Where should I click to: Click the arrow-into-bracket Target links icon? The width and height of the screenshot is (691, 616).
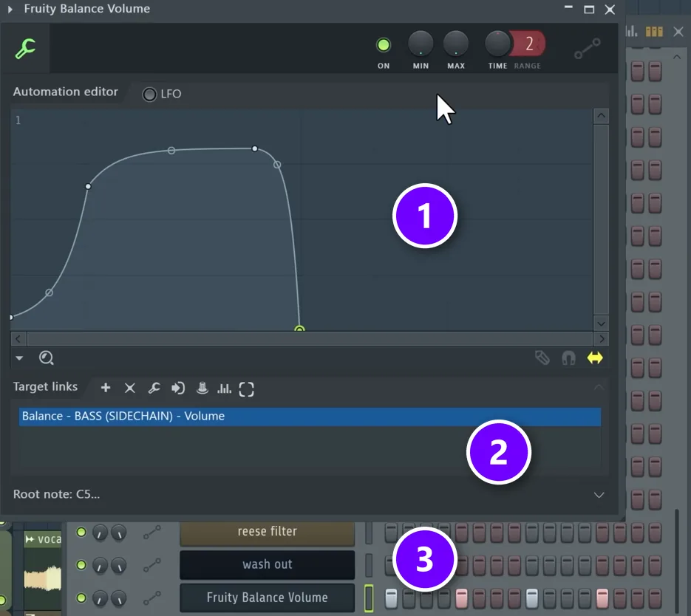click(178, 389)
